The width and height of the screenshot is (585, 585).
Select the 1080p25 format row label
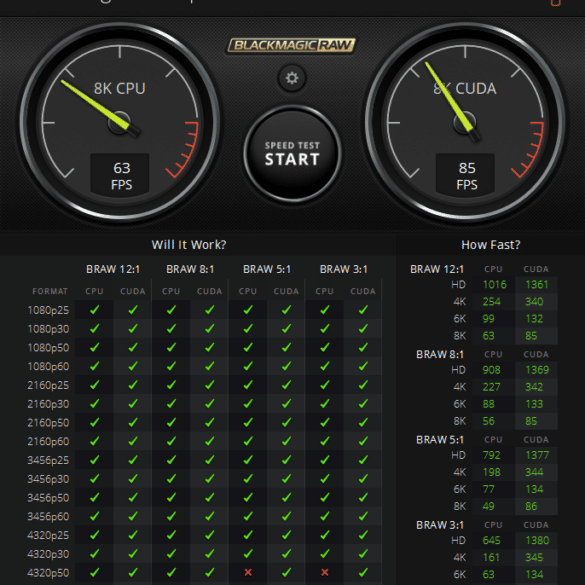[48, 310]
